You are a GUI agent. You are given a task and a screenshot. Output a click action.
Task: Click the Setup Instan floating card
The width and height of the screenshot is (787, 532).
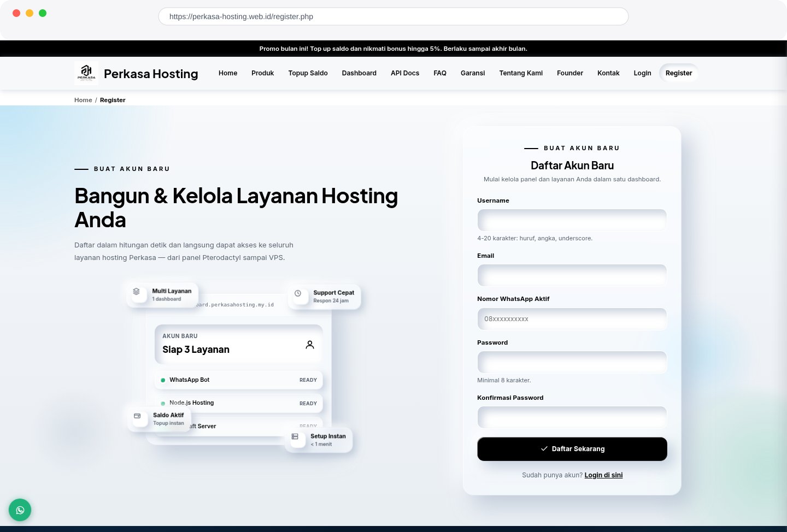pos(319,440)
